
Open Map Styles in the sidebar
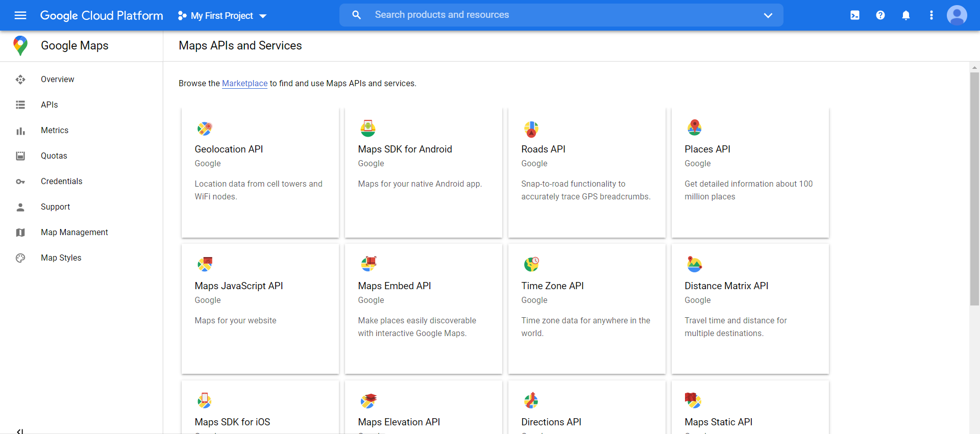(61, 258)
